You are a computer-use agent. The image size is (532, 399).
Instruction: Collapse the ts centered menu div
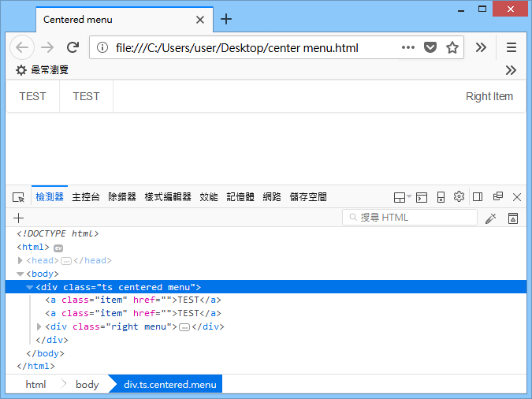29,288
